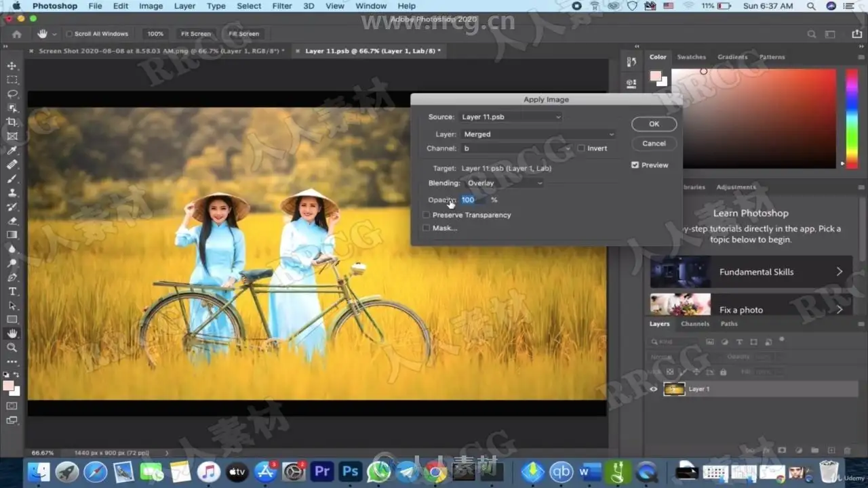This screenshot has height=488, width=868.
Task: Enable the Invert checkbox
Action: coord(581,148)
